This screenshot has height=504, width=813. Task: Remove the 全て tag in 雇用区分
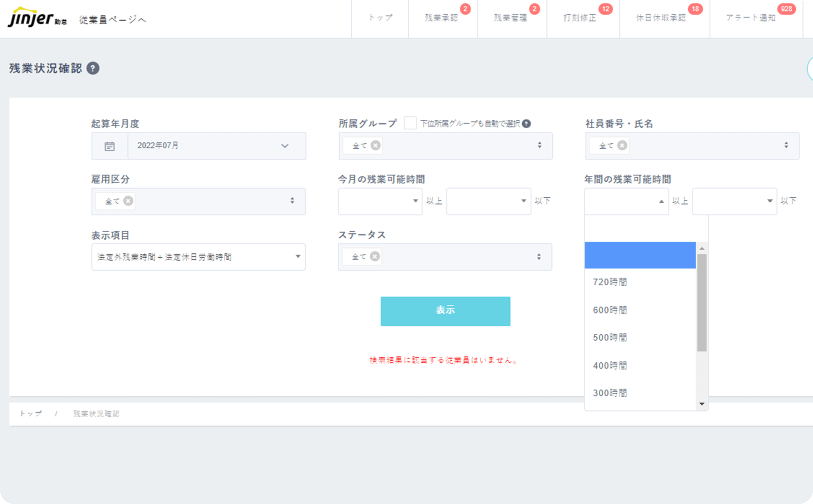[128, 201]
